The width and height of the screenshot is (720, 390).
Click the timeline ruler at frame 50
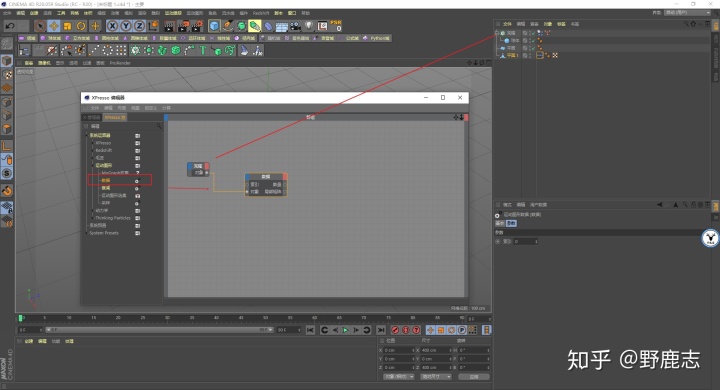[265, 318]
